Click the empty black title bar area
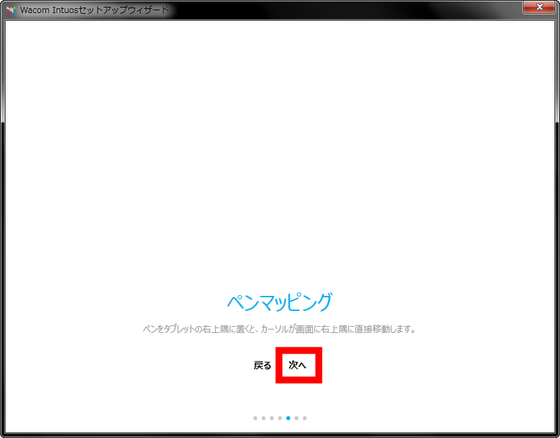 point(343,10)
